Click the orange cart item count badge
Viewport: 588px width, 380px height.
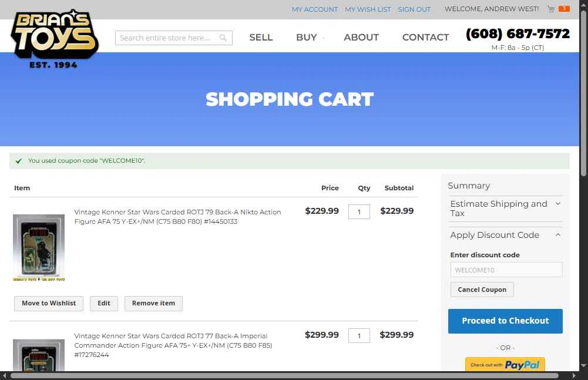tap(564, 9)
